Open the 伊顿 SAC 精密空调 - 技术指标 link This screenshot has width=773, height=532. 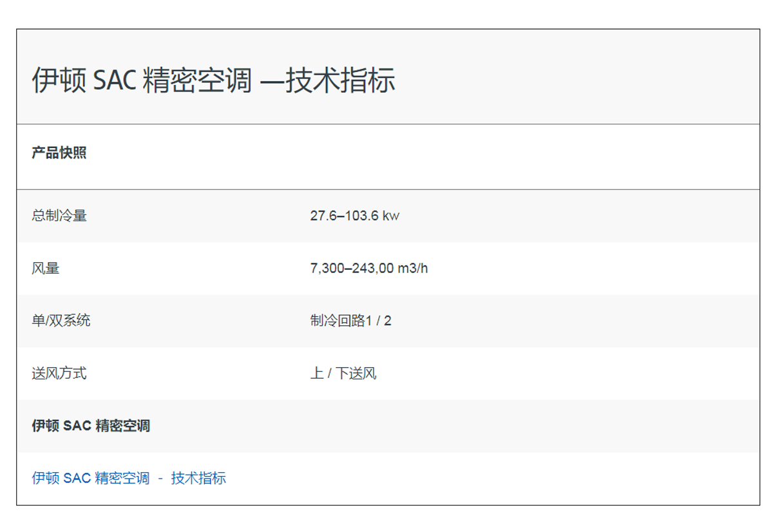(129, 478)
